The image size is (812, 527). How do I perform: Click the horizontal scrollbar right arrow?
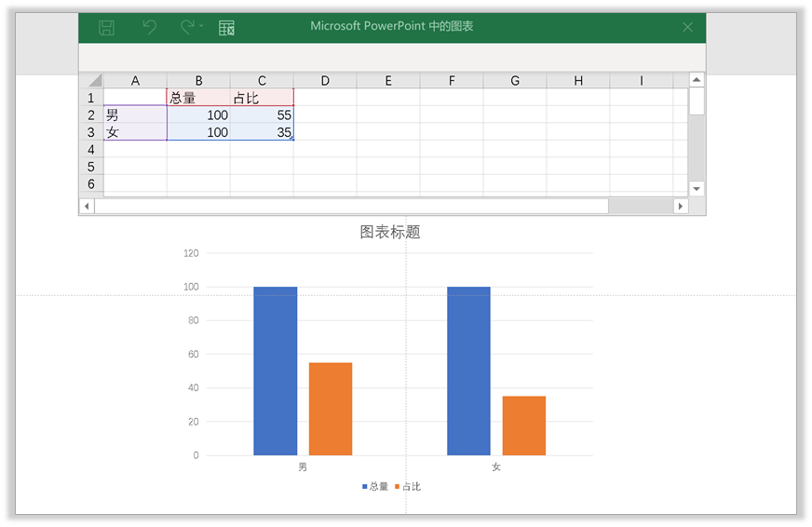click(x=681, y=206)
